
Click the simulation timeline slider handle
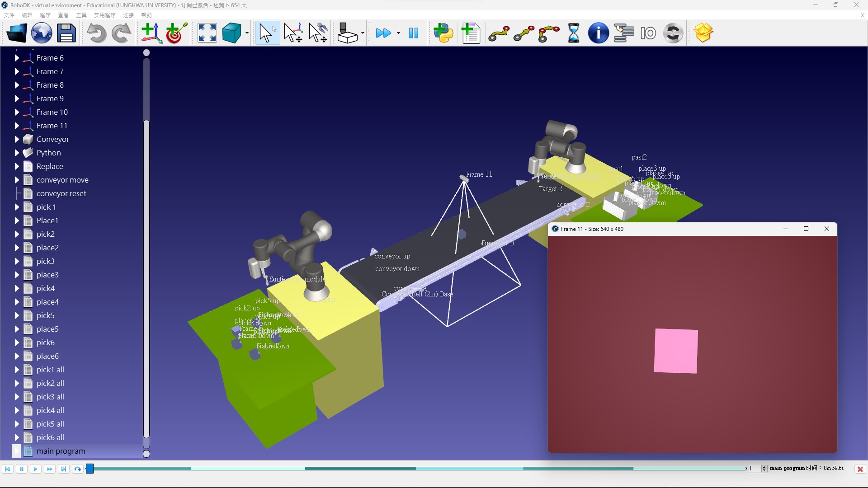coord(90,469)
